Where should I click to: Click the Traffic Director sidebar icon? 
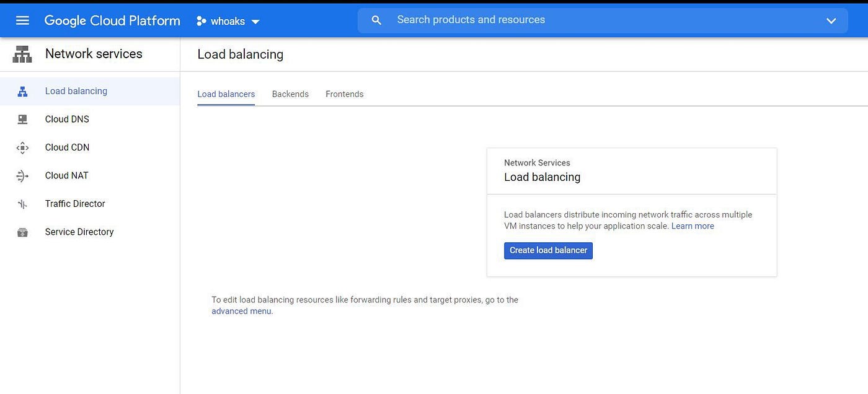click(x=22, y=204)
